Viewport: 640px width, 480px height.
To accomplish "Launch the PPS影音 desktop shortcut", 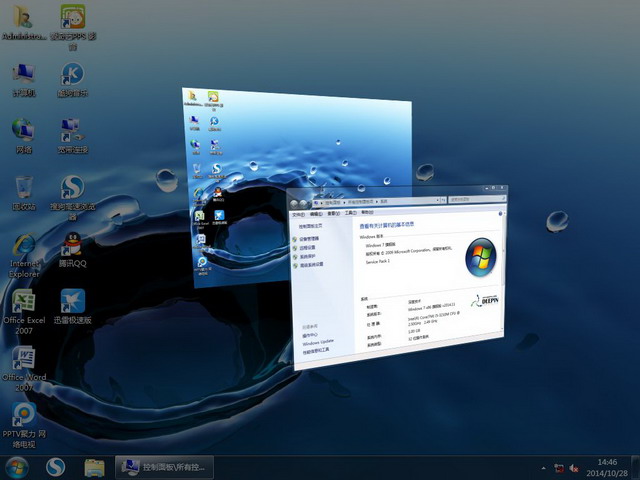I will (x=73, y=27).
